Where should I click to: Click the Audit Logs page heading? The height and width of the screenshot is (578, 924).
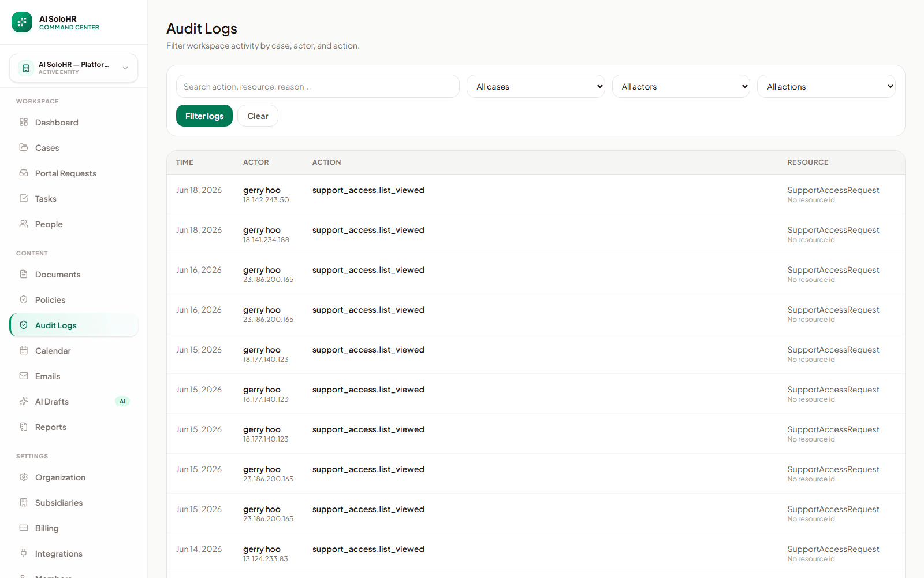tap(202, 28)
